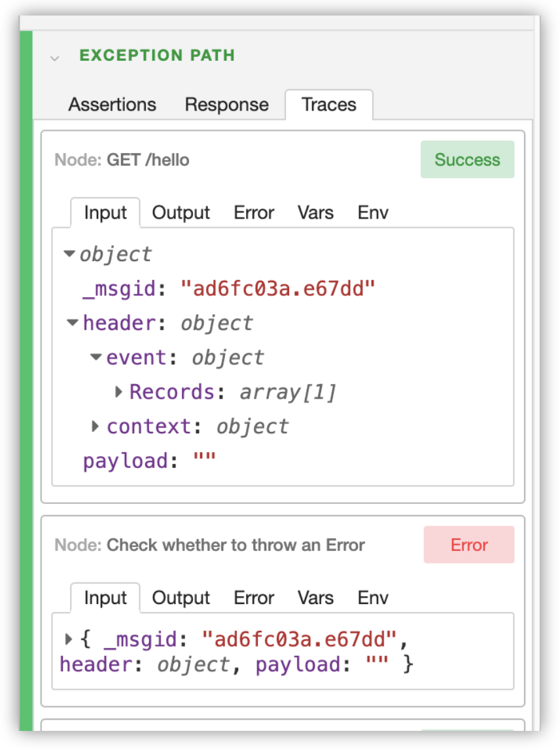Expand the collapsed _msgid object in second node
Screen dimensions: 560x750
[69, 639]
